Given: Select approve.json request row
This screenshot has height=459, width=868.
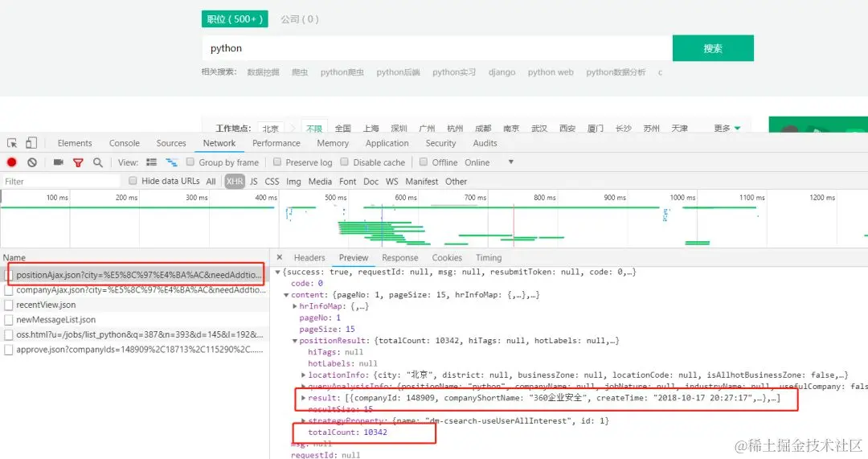Looking at the screenshot, I should [x=135, y=350].
